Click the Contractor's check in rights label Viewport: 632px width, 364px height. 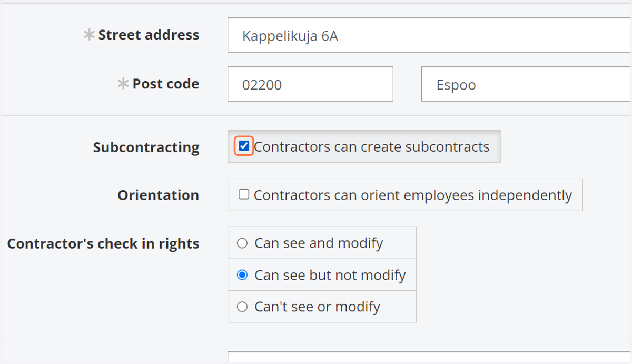tap(103, 244)
